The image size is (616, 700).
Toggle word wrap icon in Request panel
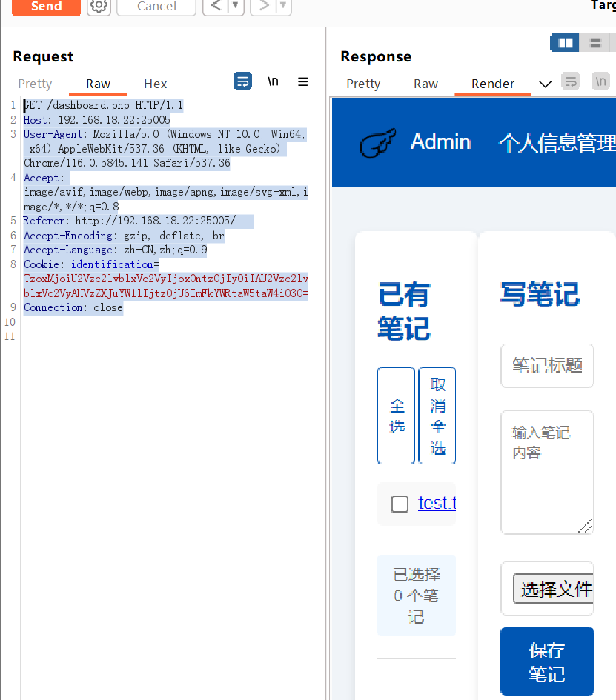click(242, 81)
